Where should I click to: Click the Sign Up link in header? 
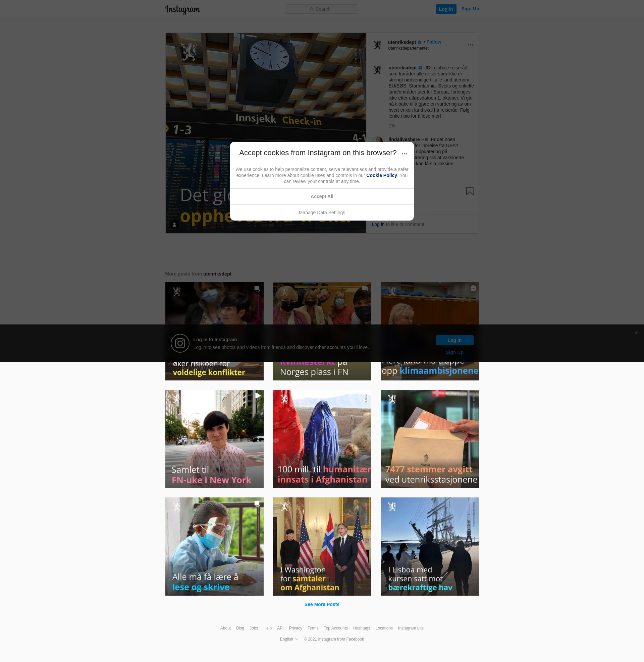[470, 9]
